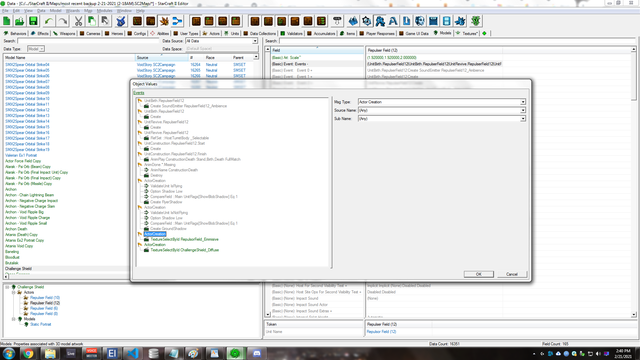Click Cancel in Object Values dialog

tap(512, 274)
